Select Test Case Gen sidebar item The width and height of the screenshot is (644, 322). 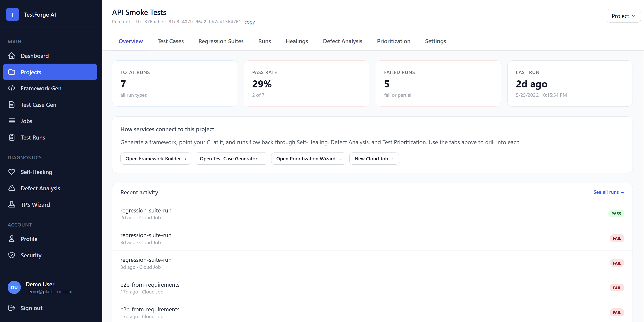tap(50, 105)
